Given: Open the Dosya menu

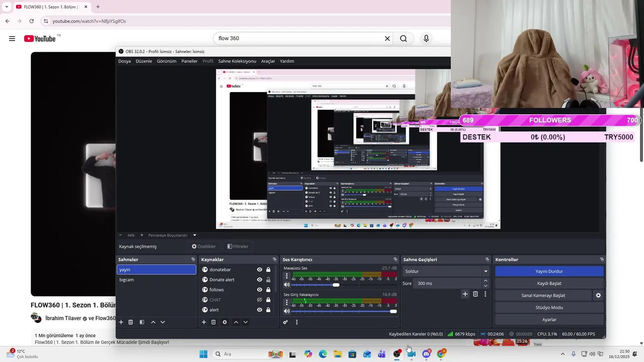Looking at the screenshot, I should point(124,61).
